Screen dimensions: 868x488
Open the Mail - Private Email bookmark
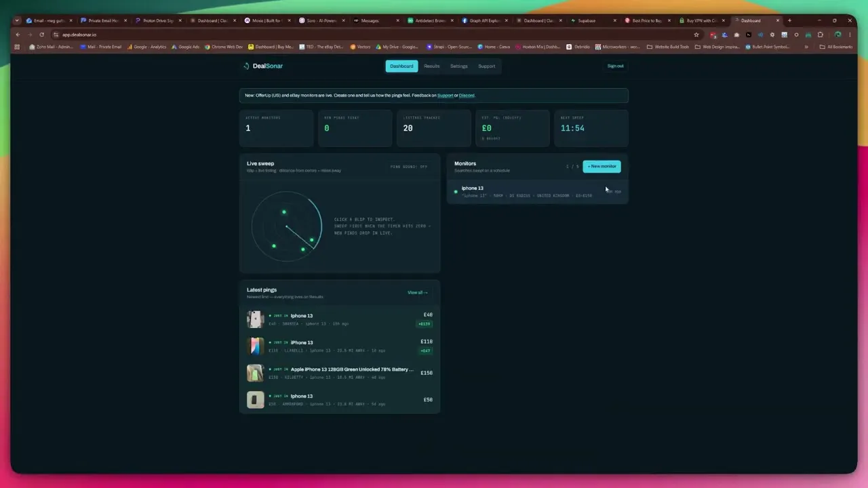tap(101, 47)
